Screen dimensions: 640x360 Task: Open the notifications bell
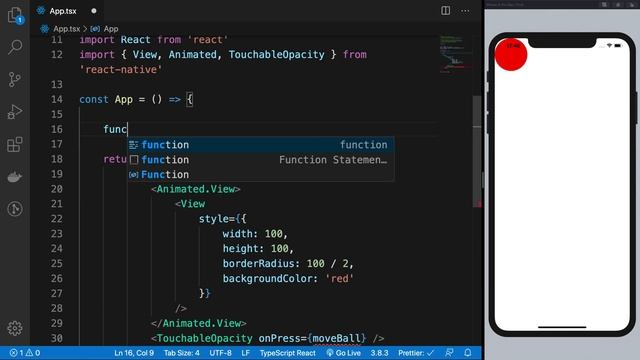pyautogui.click(x=468, y=353)
